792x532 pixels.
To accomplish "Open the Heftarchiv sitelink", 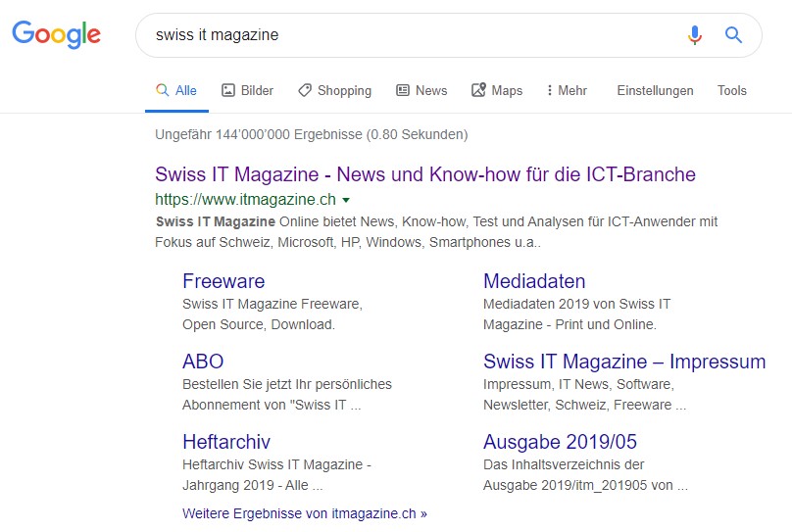I will point(226,442).
